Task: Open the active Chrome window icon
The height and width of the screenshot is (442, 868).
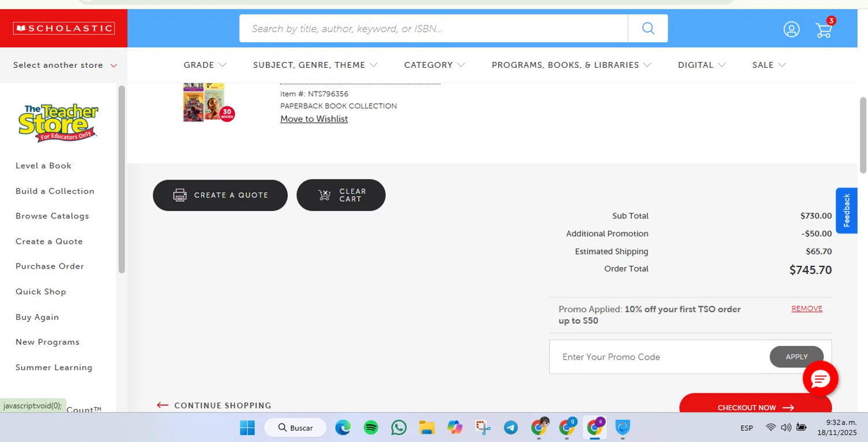Action: click(595, 428)
